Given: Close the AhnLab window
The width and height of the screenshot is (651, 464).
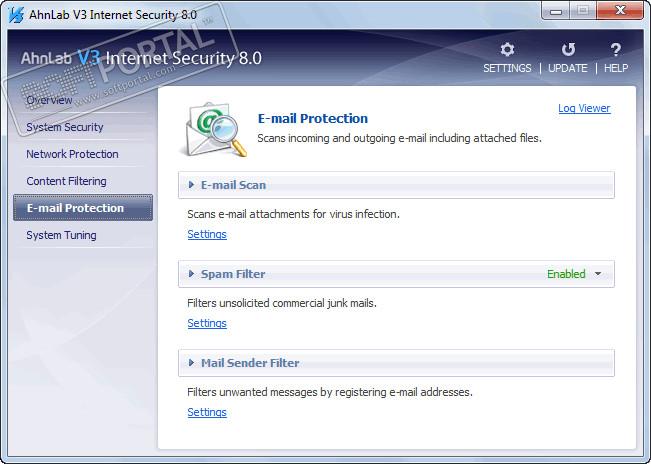Looking at the screenshot, I should [620, 11].
